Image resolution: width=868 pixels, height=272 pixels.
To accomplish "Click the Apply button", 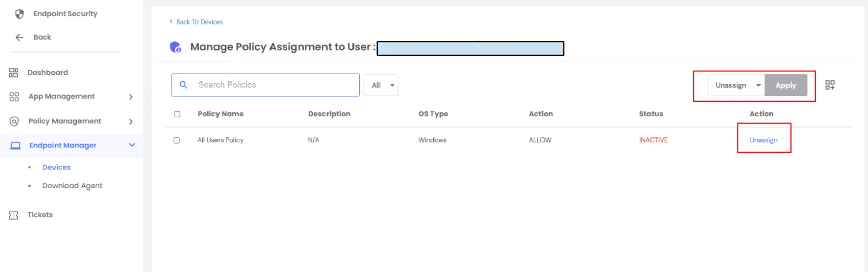I will pyautogui.click(x=785, y=85).
